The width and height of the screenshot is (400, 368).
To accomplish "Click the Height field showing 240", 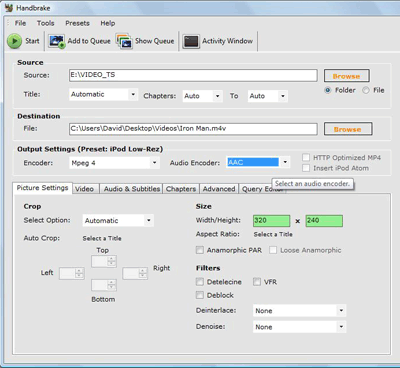I will [x=324, y=221].
